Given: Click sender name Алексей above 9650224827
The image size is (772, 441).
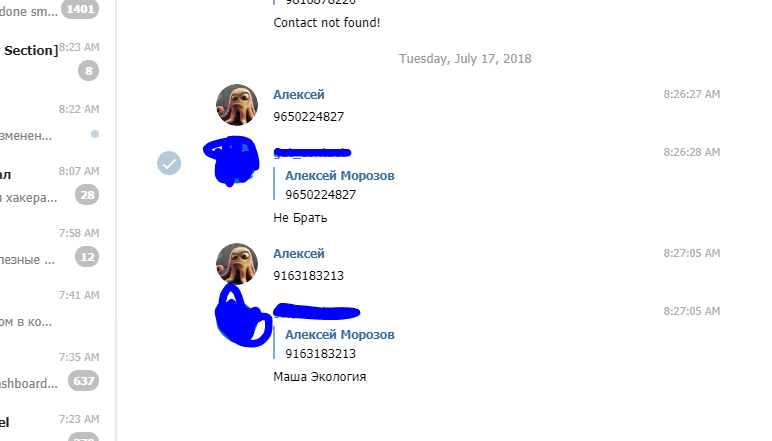Looking at the screenshot, I should 299,94.
